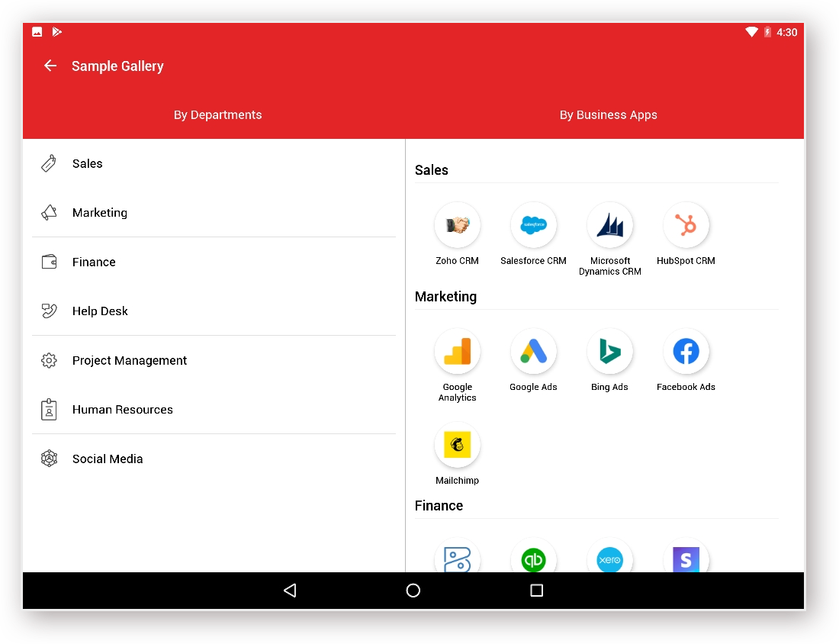Image resolution: width=839 pixels, height=644 pixels.
Task: Click the Project Management gear icon
Action: (x=49, y=360)
